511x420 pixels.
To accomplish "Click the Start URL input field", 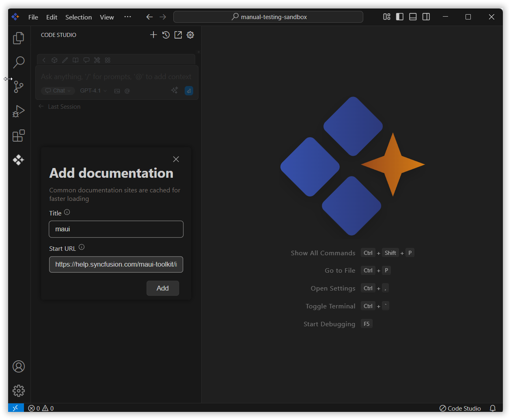I will click(x=116, y=264).
